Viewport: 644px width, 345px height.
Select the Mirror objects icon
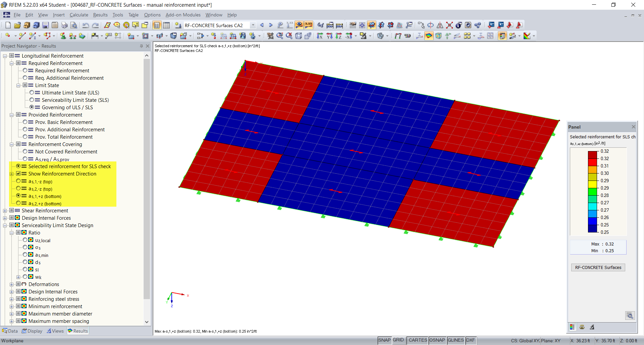click(x=439, y=25)
